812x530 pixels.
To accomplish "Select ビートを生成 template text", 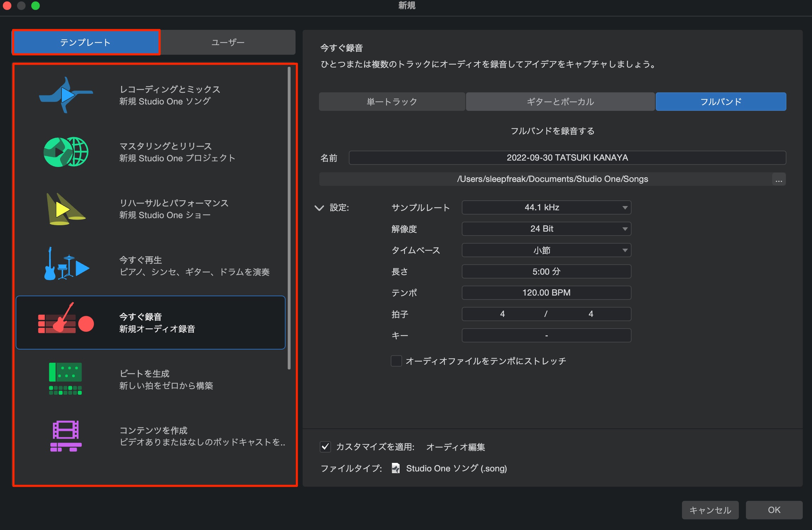I will tap(145, 373).
